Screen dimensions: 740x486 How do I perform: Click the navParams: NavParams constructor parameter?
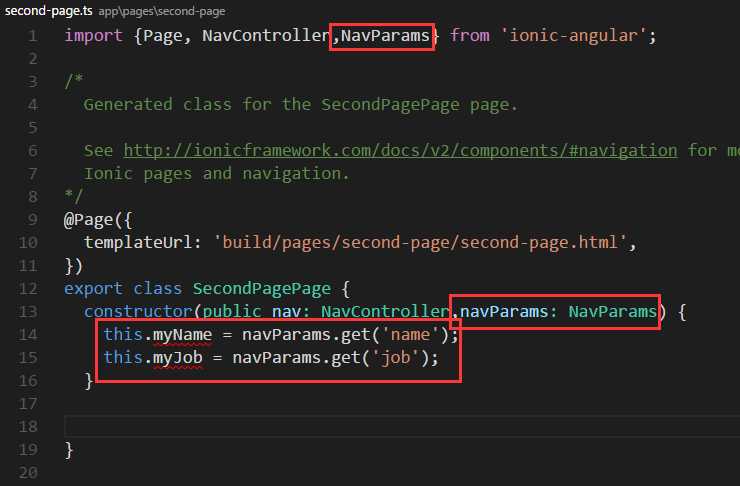[558, 311]
